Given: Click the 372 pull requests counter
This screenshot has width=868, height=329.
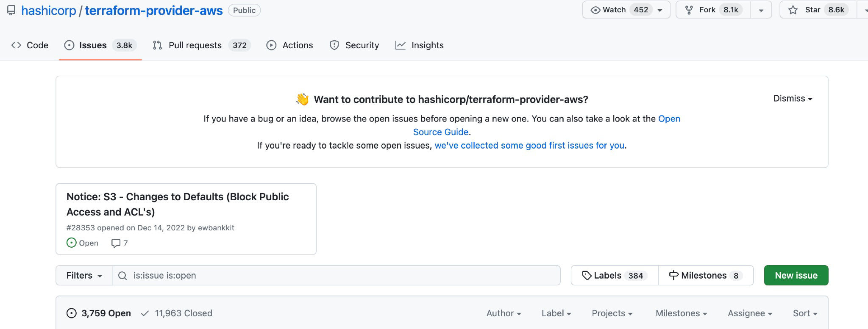Looking at the screenshot, I should tap(239, 45).
